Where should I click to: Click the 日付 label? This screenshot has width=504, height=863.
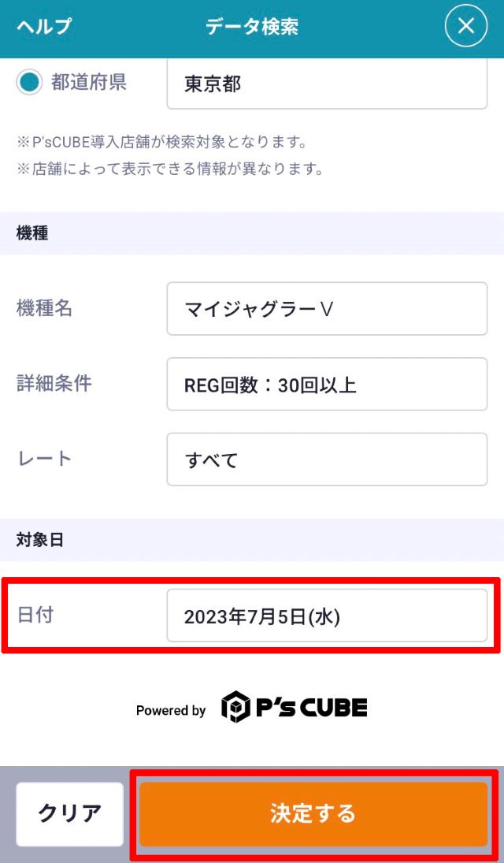click(35, 615)
